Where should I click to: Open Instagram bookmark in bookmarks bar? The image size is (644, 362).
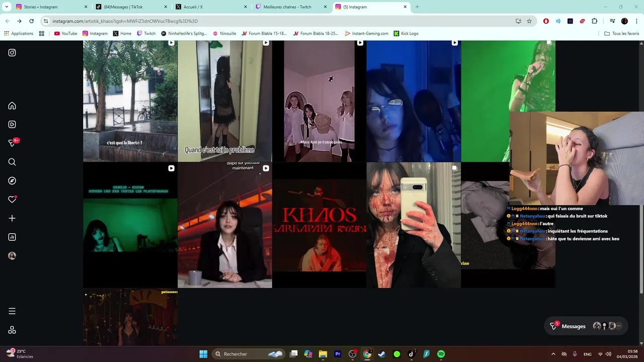pyautogui.click(x=95, y=34)
